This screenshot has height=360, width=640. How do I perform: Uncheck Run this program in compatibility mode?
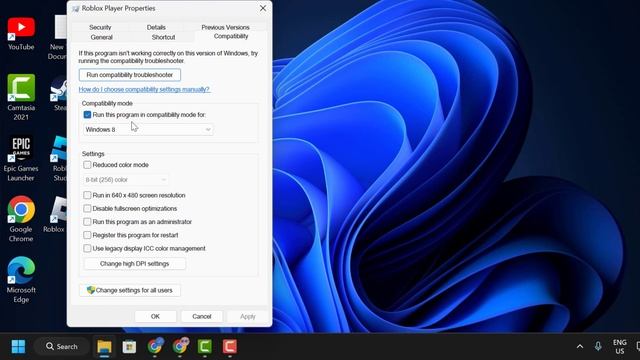click(x=87, y=115)
